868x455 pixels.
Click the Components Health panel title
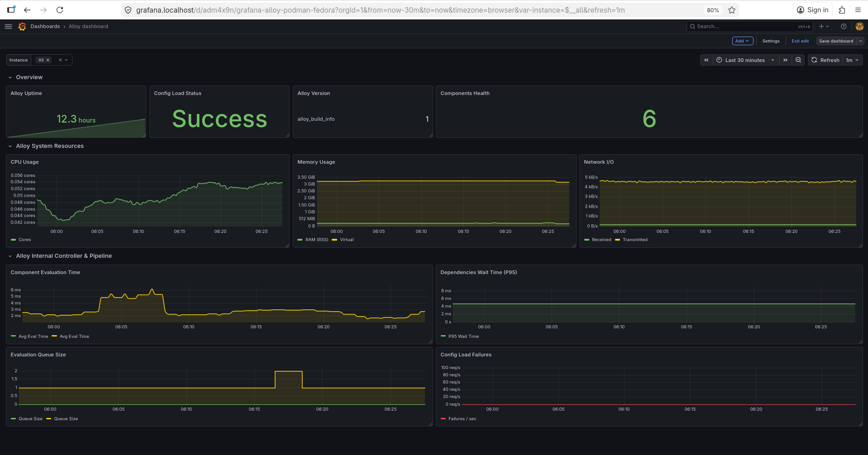tap(465, 93)
